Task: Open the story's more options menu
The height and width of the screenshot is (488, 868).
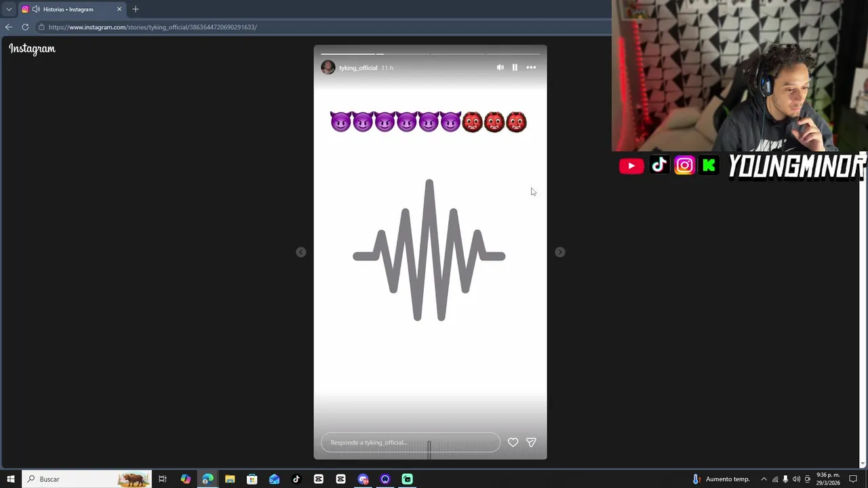Action: (531, 67)
